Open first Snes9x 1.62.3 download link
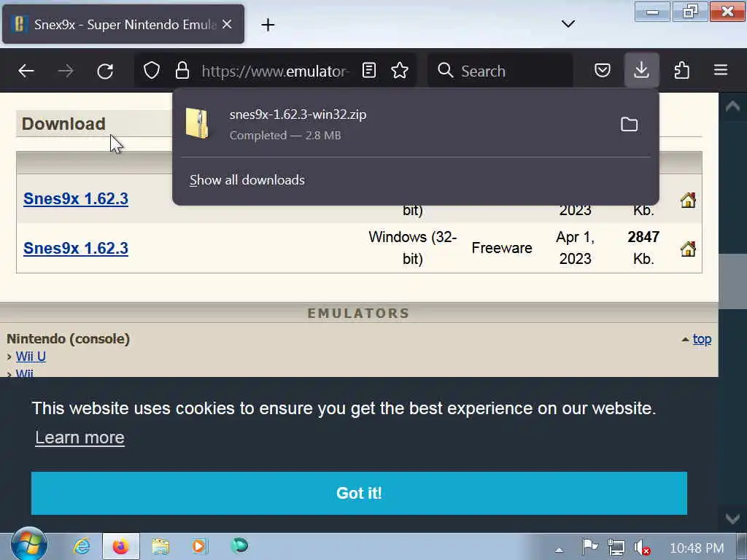 76,198
